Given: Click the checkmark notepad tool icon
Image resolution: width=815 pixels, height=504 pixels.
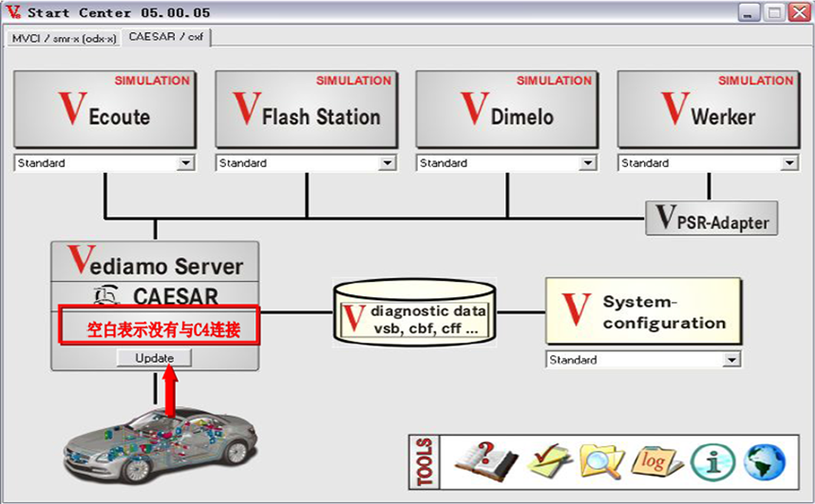Looking at the screenshot, I should click(550, 461).
